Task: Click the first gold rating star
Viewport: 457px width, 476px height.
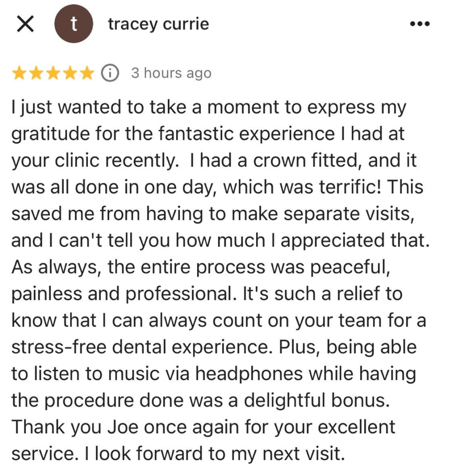Action: [19, 73]
